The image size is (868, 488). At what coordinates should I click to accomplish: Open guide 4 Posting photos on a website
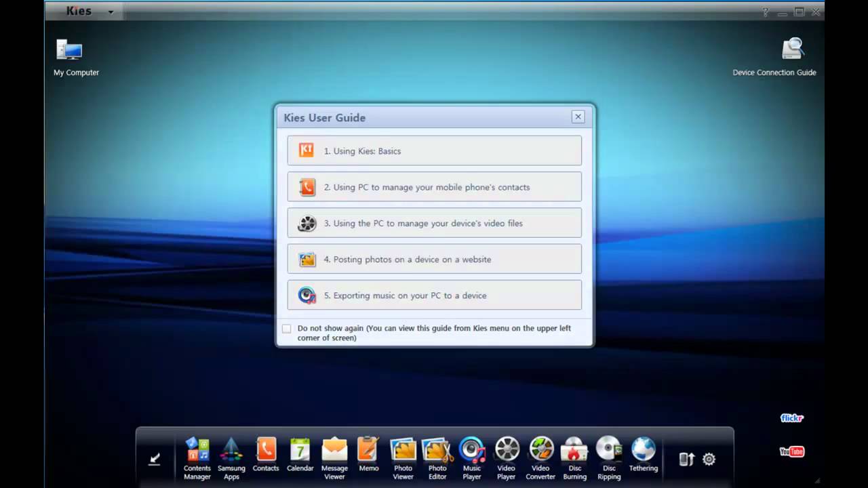tap(434, 259)
